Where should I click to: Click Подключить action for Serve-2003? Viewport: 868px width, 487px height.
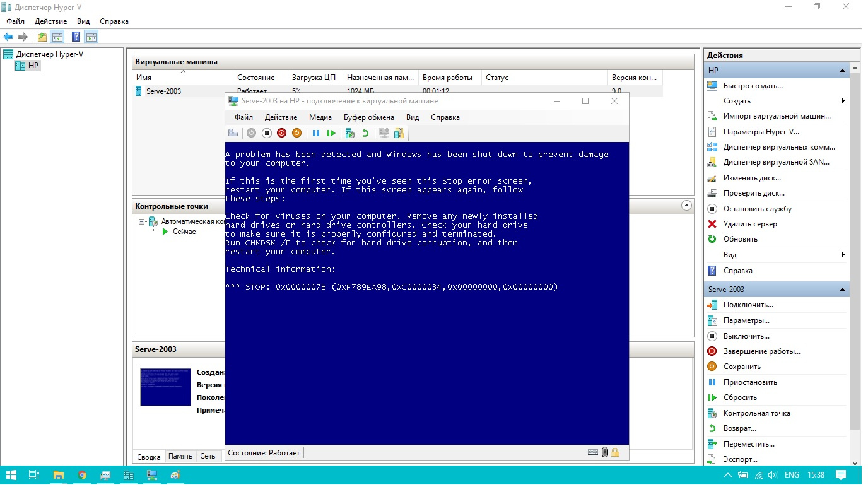click(748, 305)
